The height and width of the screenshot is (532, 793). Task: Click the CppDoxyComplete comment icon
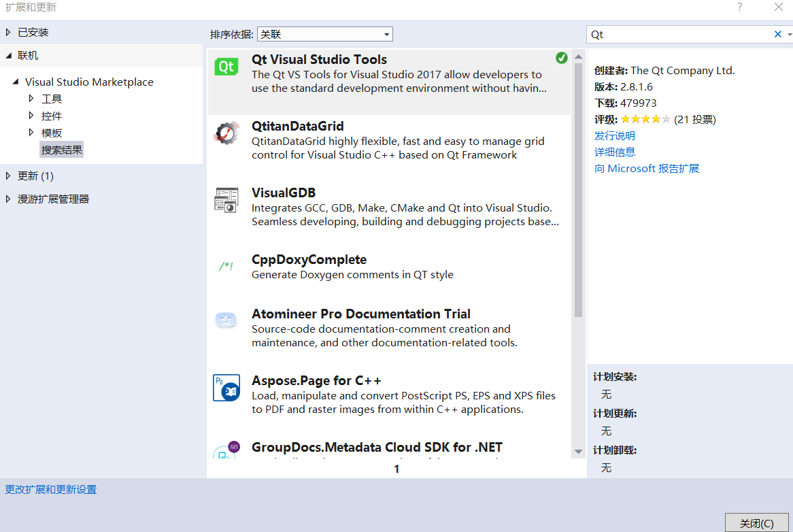pyautogui.click(x=226, y=266)
